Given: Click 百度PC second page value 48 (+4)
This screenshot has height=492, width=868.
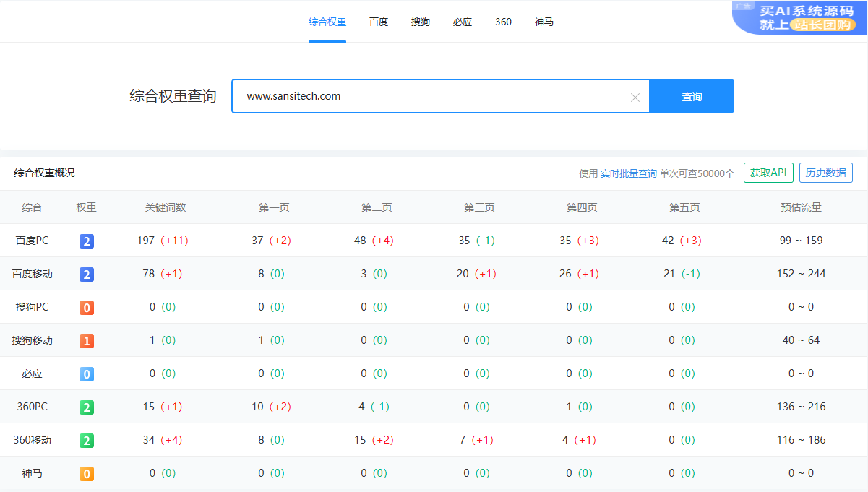Looking at the screenshot, I should [x=374, y=241].
